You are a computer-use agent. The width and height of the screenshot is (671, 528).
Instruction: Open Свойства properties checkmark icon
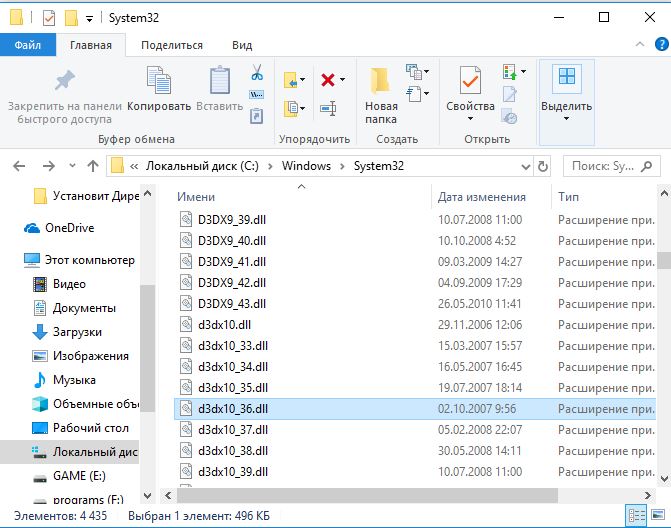470,80
